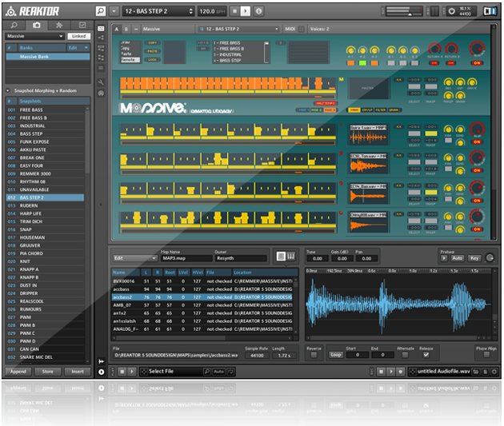Click the MIDI learn icon below wrench
504x426 pixels.
(x=101, y=93)
